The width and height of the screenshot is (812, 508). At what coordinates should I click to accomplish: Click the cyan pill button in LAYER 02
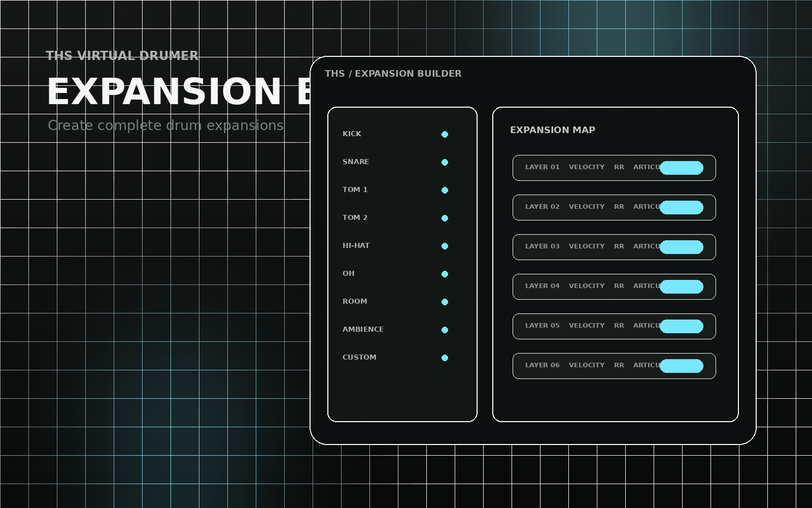point(682,208)
